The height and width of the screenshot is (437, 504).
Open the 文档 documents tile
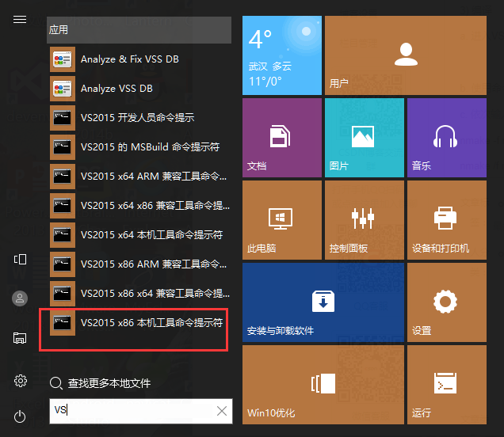click(x=282, y=138)
